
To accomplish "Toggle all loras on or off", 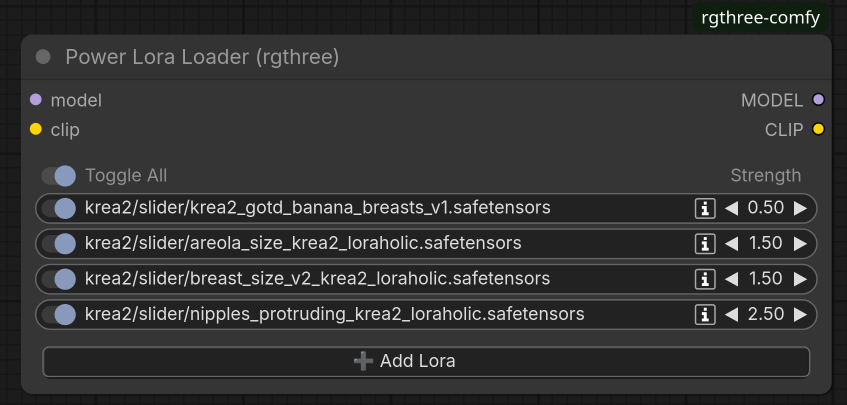I will pos(59,176).
